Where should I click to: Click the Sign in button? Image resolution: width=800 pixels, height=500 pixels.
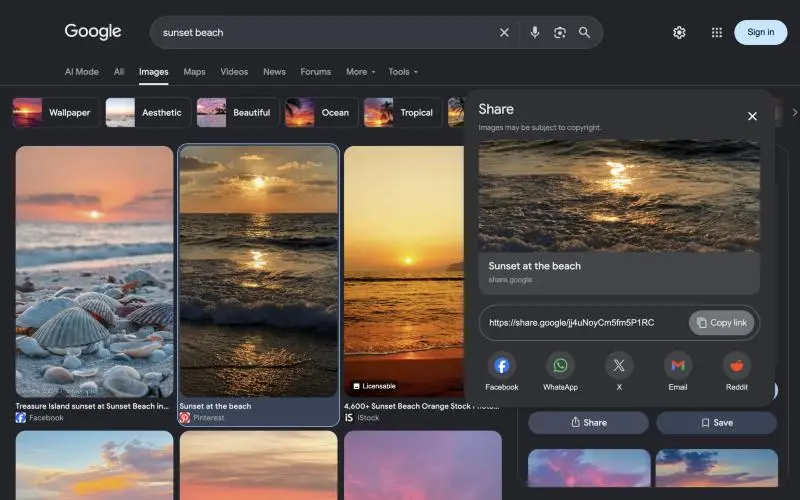pos(760,32)
